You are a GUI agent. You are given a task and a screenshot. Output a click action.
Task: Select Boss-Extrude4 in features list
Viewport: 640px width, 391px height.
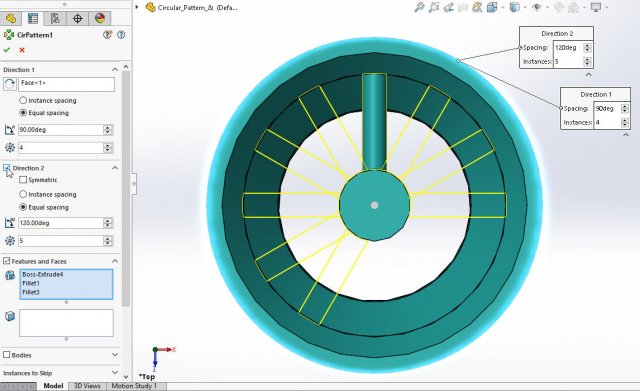42,274
